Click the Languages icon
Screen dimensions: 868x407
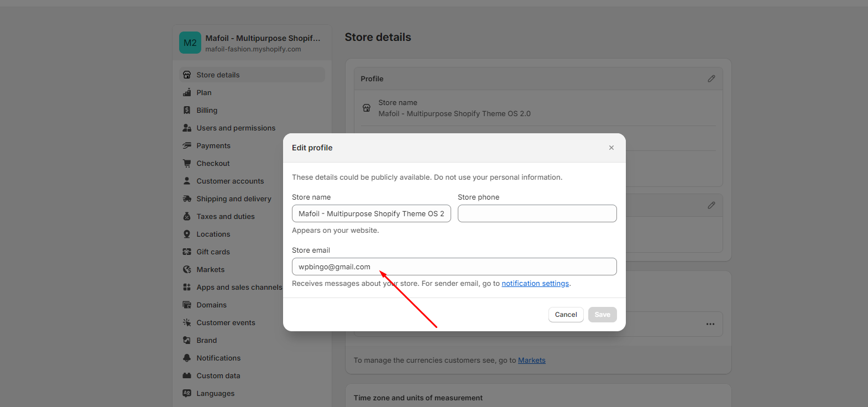(187, 393)
